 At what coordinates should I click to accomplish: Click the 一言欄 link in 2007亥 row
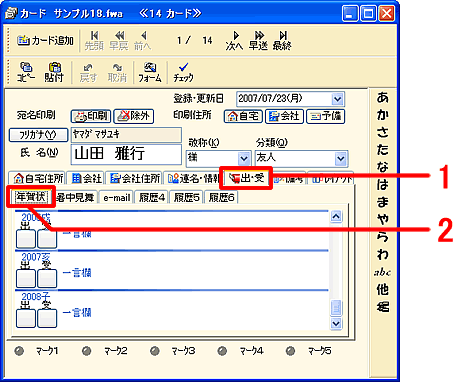point(77,273)
